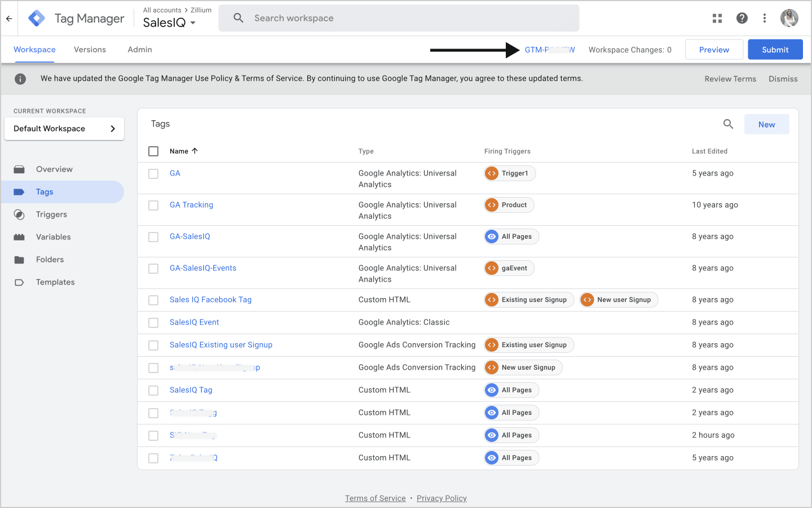Click the Firing Triggers column header
This screenshot has width=812, height=508.
[x=507, y=151]
